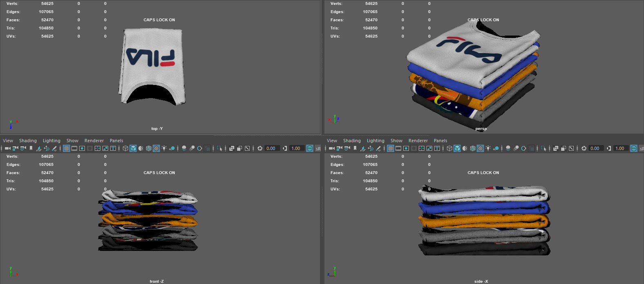Viewport: 644px width, 284px height.
Task: Toggle Textured display in side panel toolbar
Action: click(x=480, y=148)
